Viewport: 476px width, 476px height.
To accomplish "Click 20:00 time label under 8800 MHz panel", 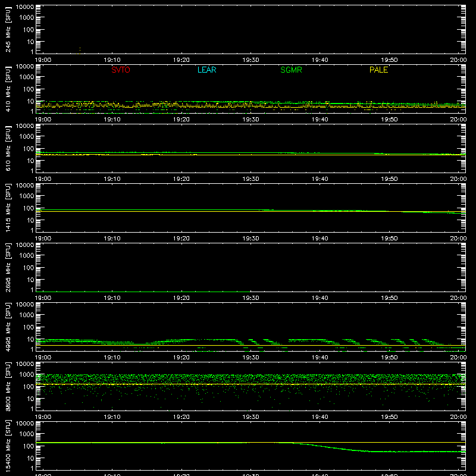I will [x=458, y=417].
